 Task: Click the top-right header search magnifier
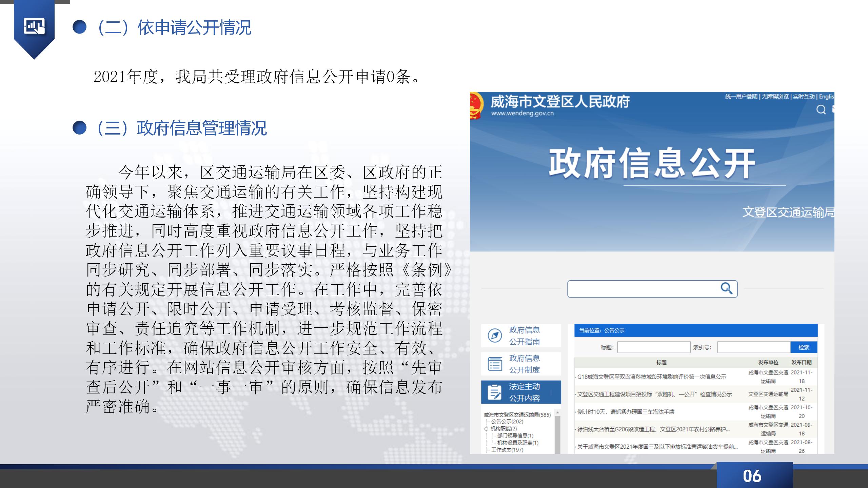[821, 109]
